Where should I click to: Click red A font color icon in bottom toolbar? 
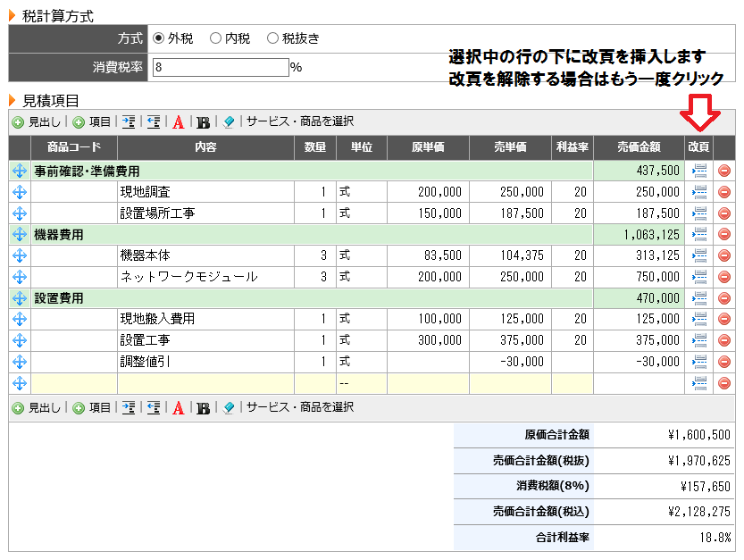pyautogui.click(x=179, y=408)
